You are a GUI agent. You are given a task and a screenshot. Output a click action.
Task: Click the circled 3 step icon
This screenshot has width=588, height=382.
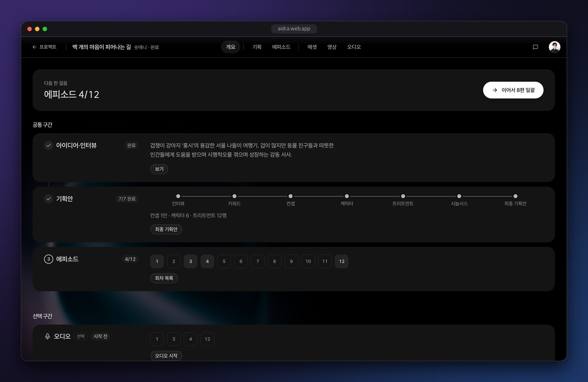coord(49,259)
